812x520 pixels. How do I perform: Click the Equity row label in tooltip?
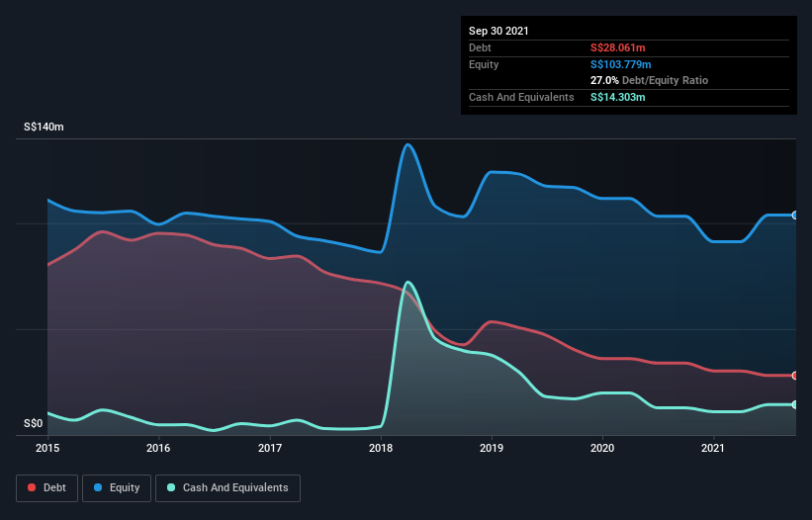484,64
